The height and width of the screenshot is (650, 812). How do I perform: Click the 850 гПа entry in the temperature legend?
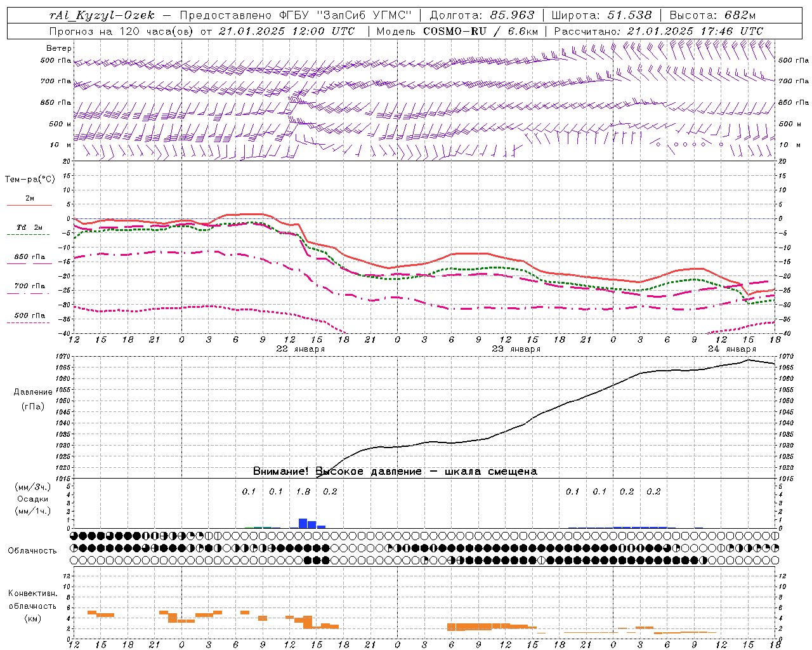click(x=30, y=257)
